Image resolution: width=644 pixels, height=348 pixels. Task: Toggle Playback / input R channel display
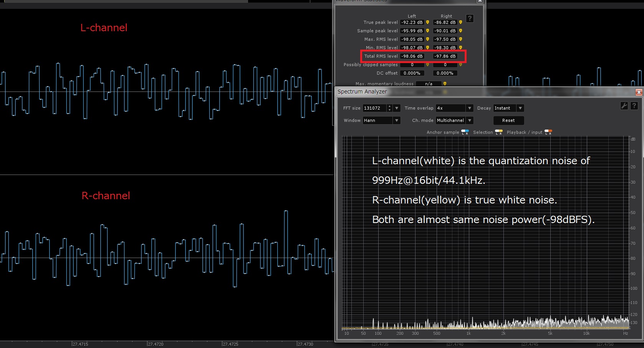point(550,132)
